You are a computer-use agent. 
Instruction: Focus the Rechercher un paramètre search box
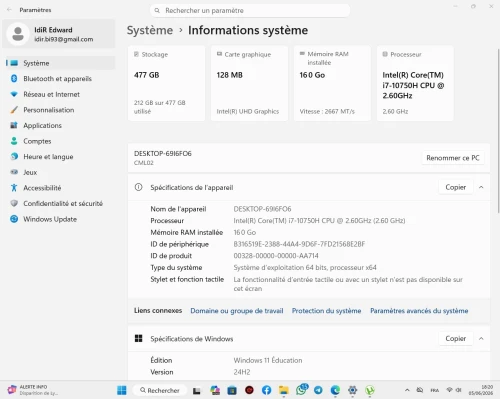click(x=250, y=10)
